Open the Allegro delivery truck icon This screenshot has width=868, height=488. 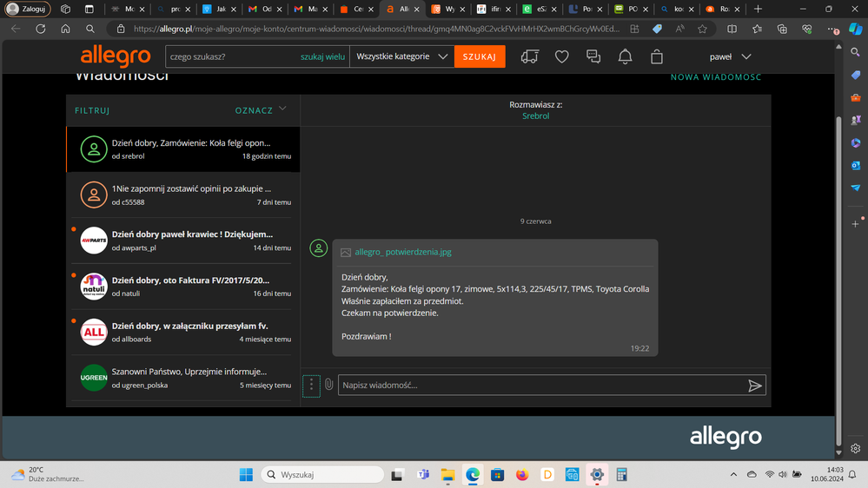coord(530,56)
